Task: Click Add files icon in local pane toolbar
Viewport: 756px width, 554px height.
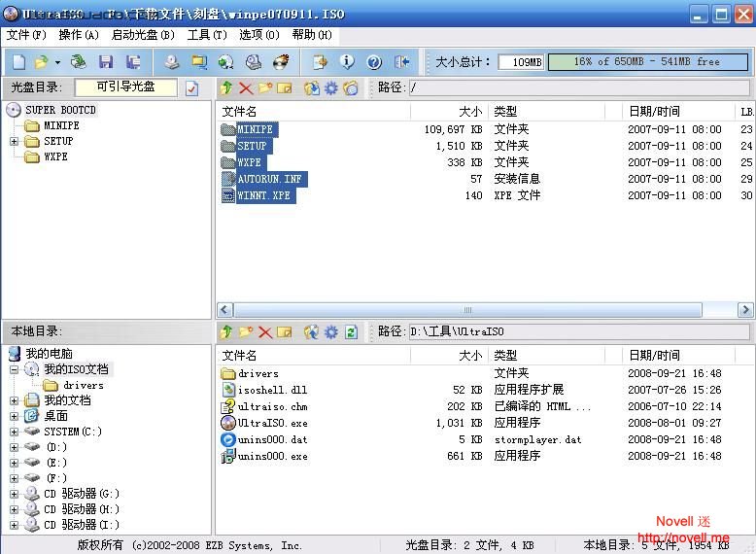Action: tap(312, 331)
